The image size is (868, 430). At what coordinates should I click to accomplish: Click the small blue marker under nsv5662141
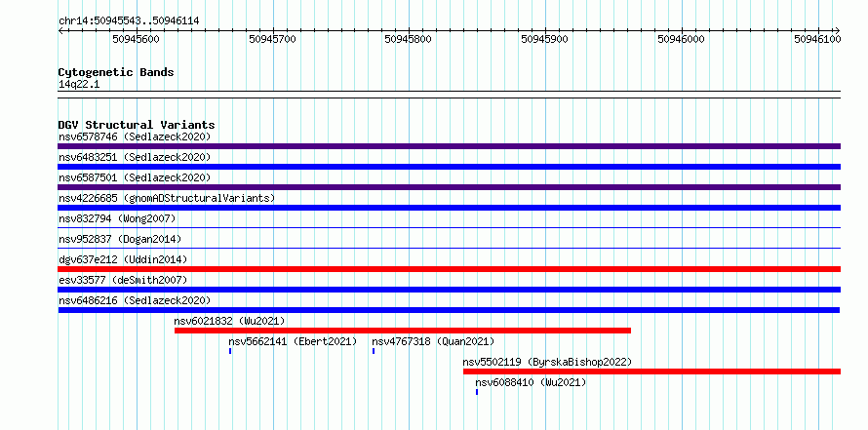(230, 351)
